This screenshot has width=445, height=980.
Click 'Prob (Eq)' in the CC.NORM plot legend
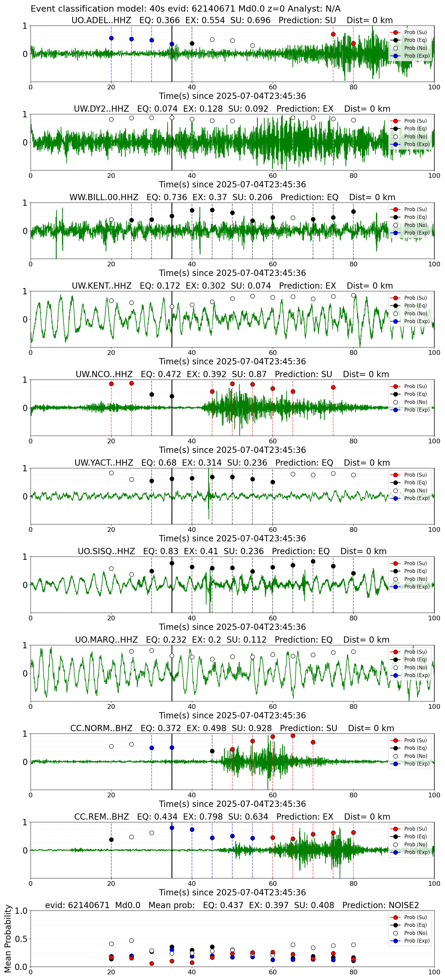415,748
